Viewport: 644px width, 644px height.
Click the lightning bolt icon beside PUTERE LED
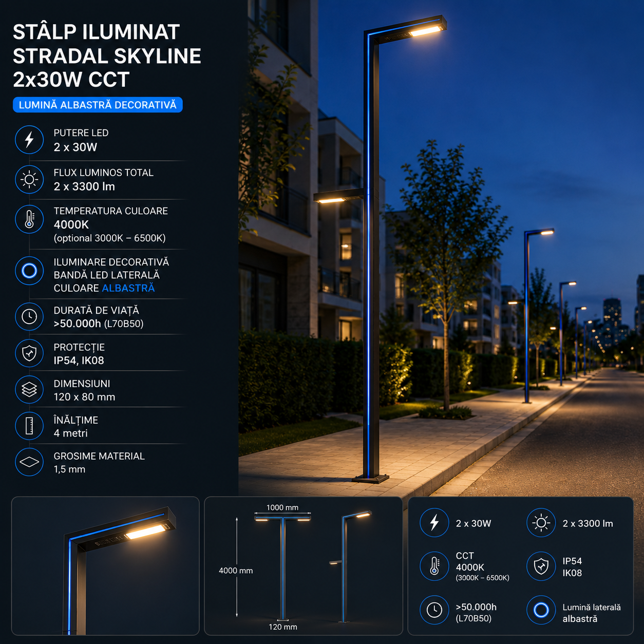(x=29, y=140)
